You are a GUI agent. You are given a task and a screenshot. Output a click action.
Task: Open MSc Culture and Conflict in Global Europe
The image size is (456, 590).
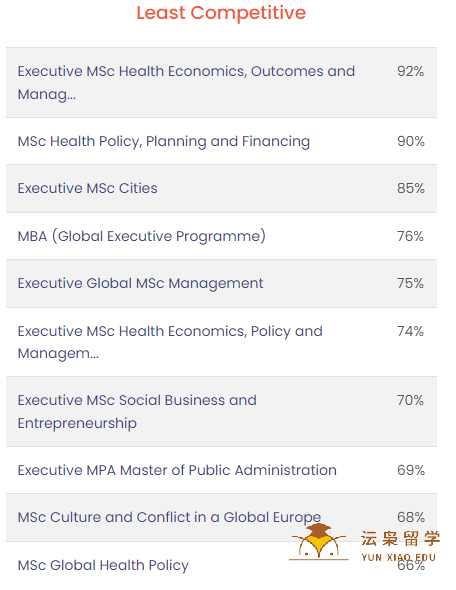[x=221, y=517]
